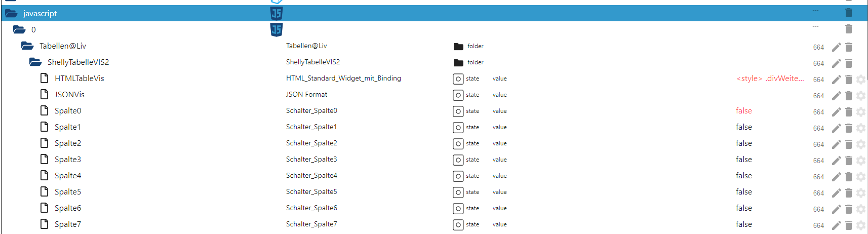
Task: Delete the javascript adapter tree via trash icon
Action: click(x=849, y=13)
